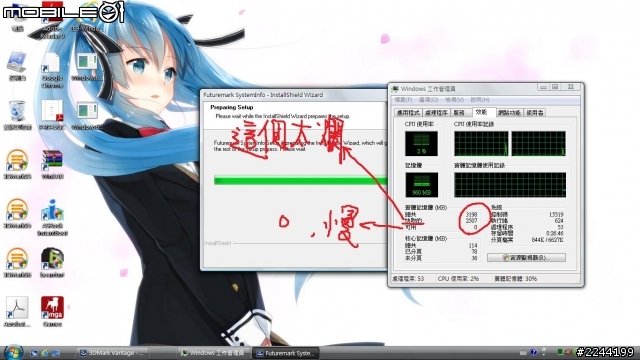The height and width of the screenshot is (360, 640).
Task: Click the Switch Windows quick launch icon
Action: coord(56,353)
